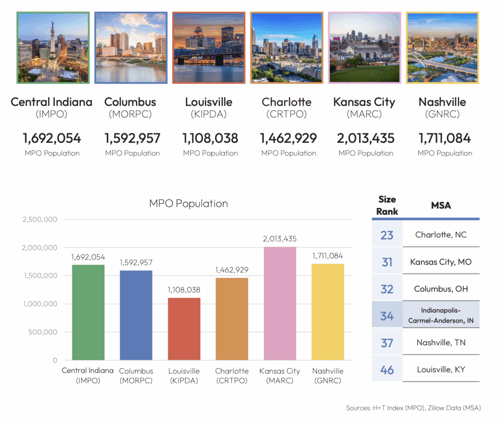The width and height of the screenshot is (504, 423).
Task: Select the Columbus city thumbnail image
Action: 131,48
